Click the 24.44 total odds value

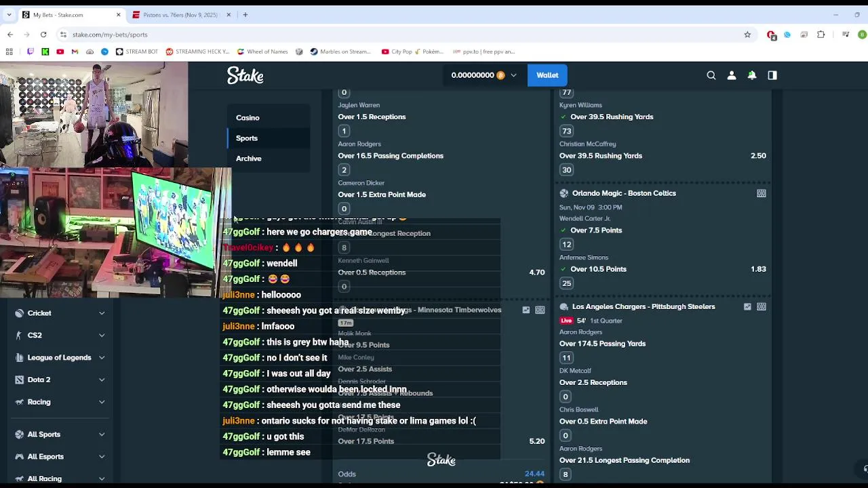[x=534, y=474]
